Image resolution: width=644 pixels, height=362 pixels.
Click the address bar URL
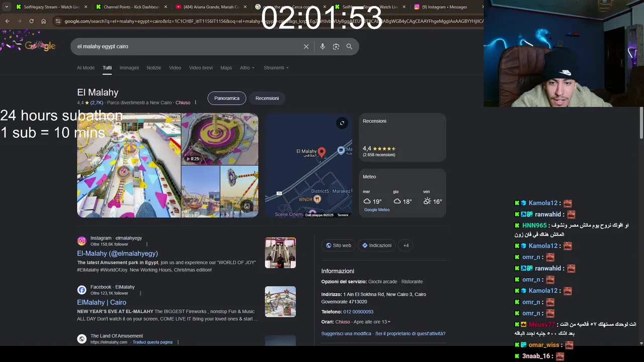pos(272,21)
